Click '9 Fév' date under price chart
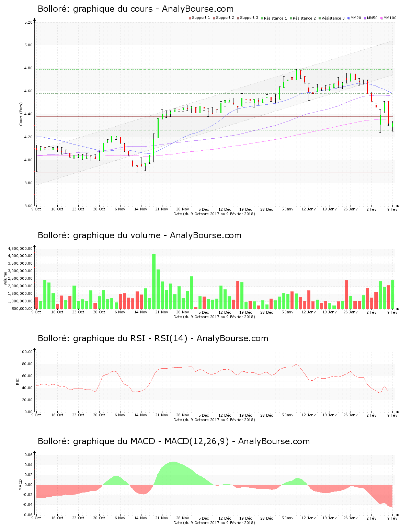The width and height of the screenshot is (412, 532). tap(392, 209)
